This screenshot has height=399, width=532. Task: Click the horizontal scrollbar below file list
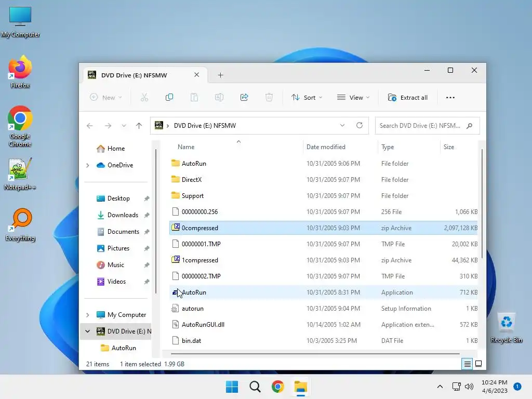[315, 353]
